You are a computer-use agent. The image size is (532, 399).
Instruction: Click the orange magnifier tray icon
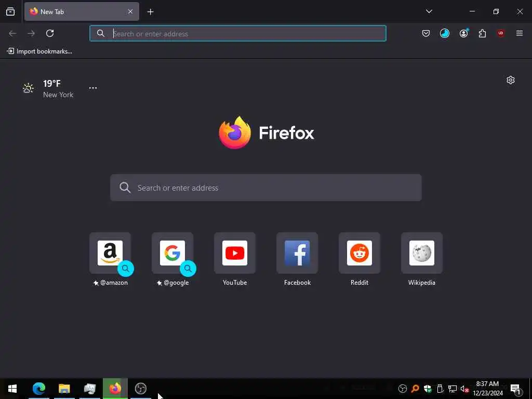[x=415, y=389]
